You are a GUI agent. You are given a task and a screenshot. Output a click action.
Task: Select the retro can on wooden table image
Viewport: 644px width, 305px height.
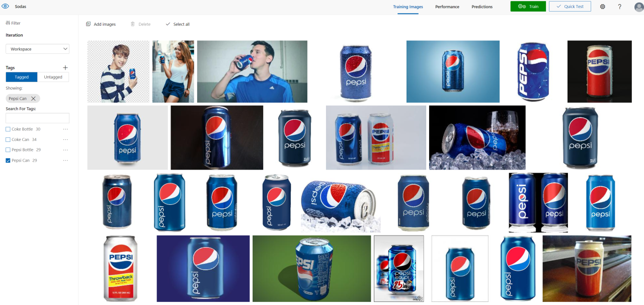[x=587, y=269]
